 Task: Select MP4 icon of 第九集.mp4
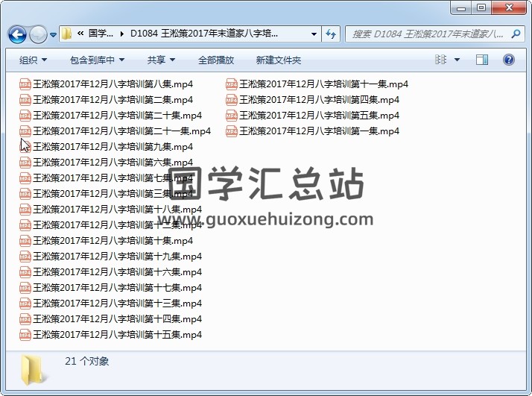pyautogui.click(x=25, y=146)
